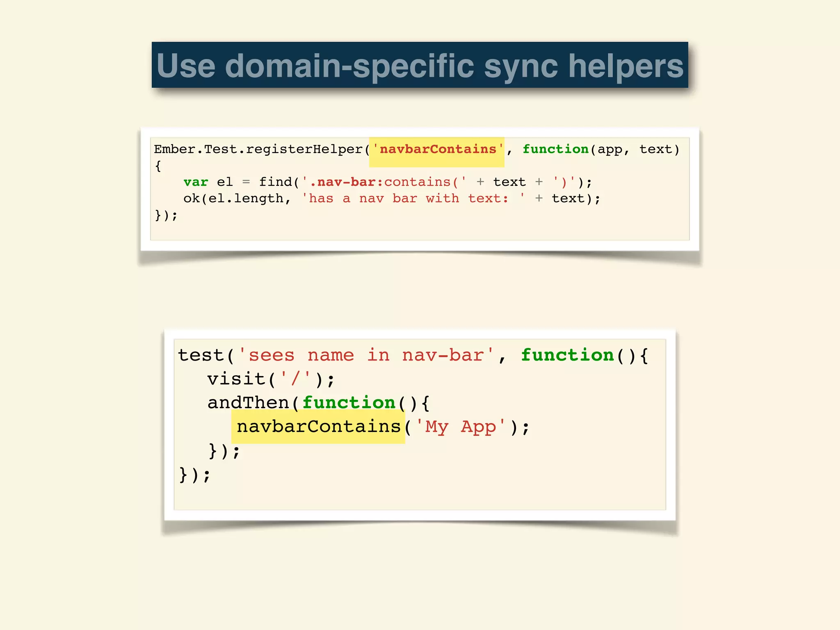840x630 pixels.
Task: Click 'andThen(function(){' line
Action: pos(319,403)
